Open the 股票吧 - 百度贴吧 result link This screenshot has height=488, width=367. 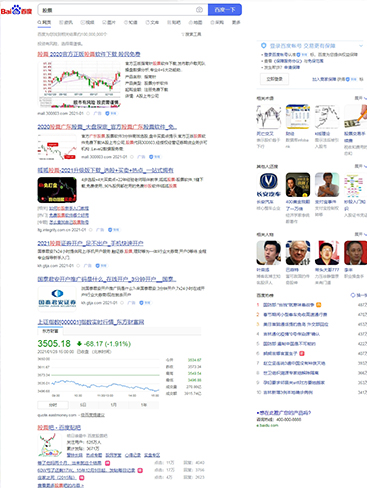click(x=59, y=427)
